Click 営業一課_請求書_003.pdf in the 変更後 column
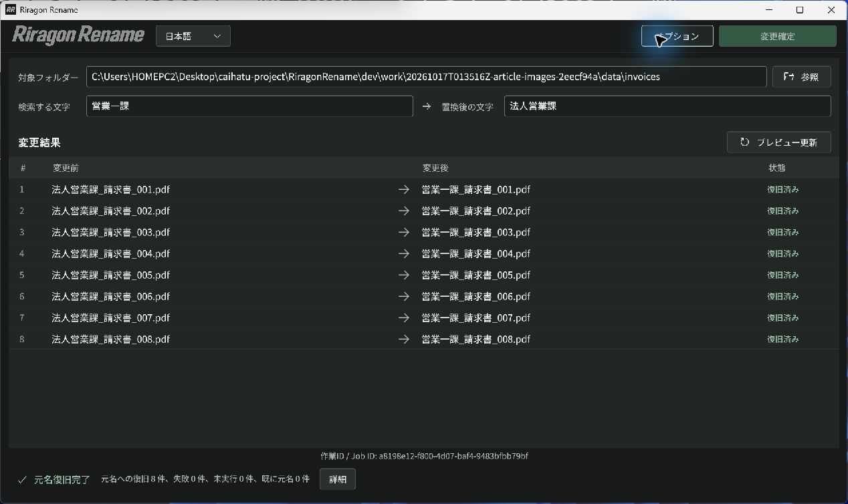The height and width of the screenshot is (504, 848). pos(476,232)
